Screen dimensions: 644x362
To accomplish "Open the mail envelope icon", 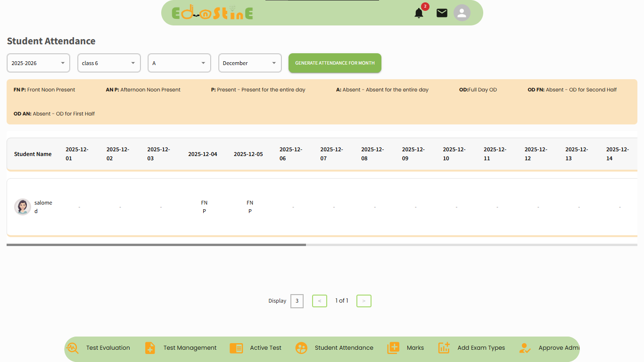I will 442,13.
